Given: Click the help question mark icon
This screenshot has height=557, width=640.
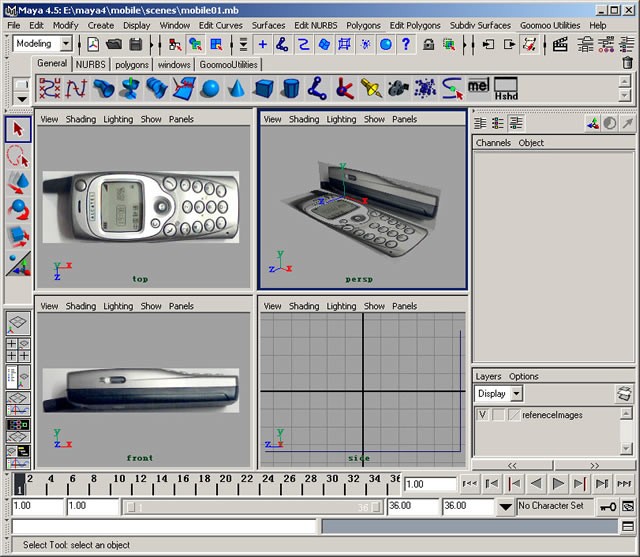Looking at the screenshot, I should click(x=406, y=44).
